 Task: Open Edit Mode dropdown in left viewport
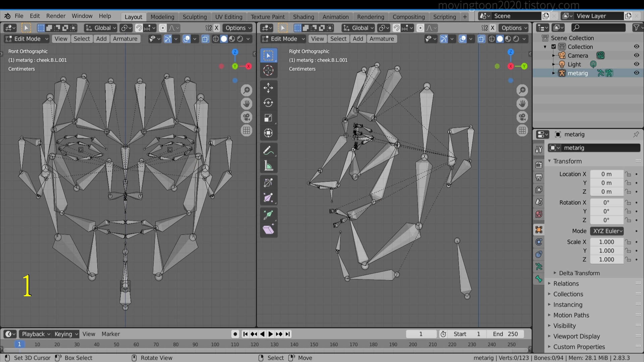coord(27,39)
